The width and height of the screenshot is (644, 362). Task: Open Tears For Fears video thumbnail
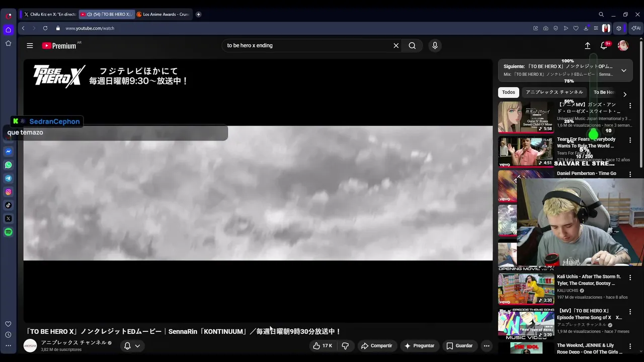point(526,151)
